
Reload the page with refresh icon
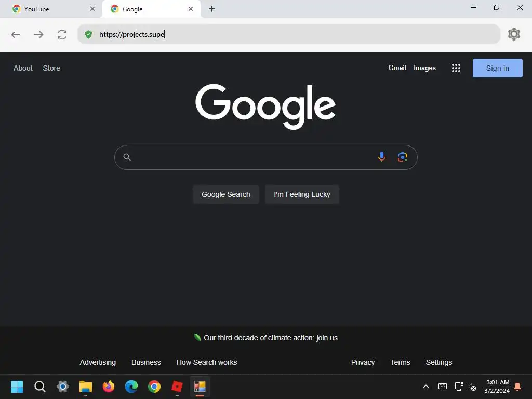[62, 35]
